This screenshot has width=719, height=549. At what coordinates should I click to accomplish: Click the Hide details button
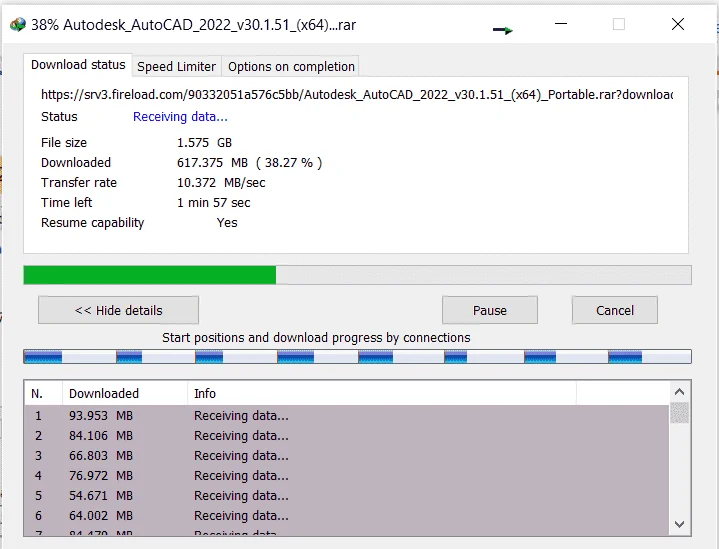118,311
